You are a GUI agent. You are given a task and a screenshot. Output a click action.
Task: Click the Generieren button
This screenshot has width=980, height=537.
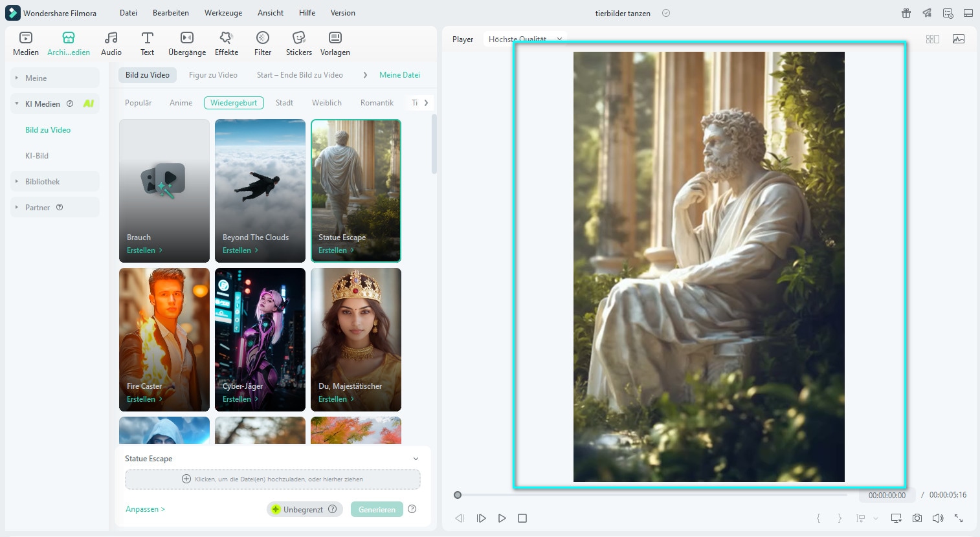377,509
